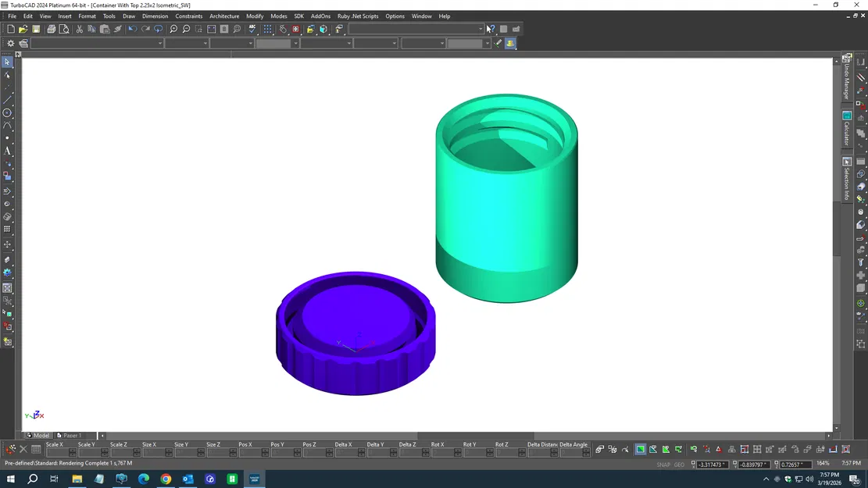Screen dimensions: 868x488
Task: Open the Undo Manager panel
Action: (847, 73)
